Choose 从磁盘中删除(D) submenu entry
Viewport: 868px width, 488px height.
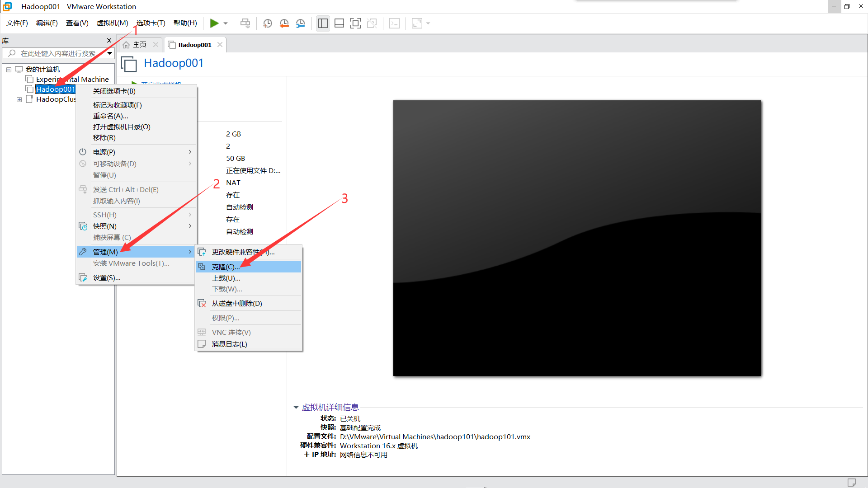tap(249, 303)
